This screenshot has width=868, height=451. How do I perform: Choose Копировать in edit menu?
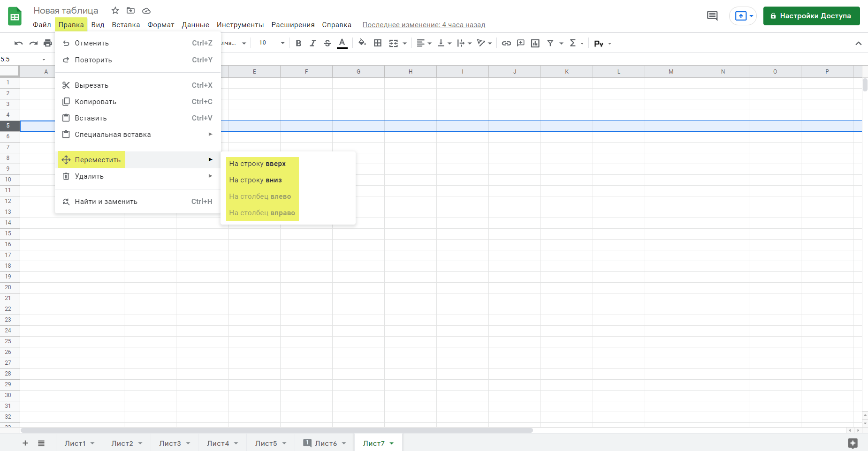[x=137, y=102]
